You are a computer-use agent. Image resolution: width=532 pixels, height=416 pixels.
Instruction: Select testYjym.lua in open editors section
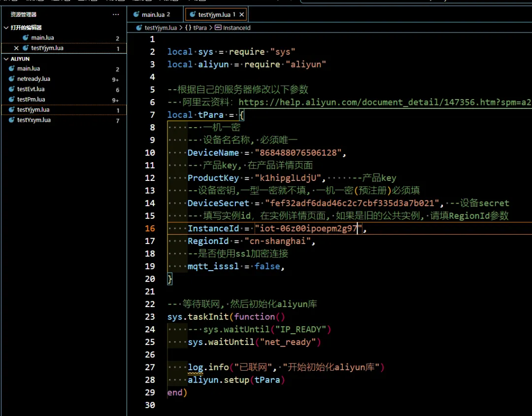tap(47, 48)
